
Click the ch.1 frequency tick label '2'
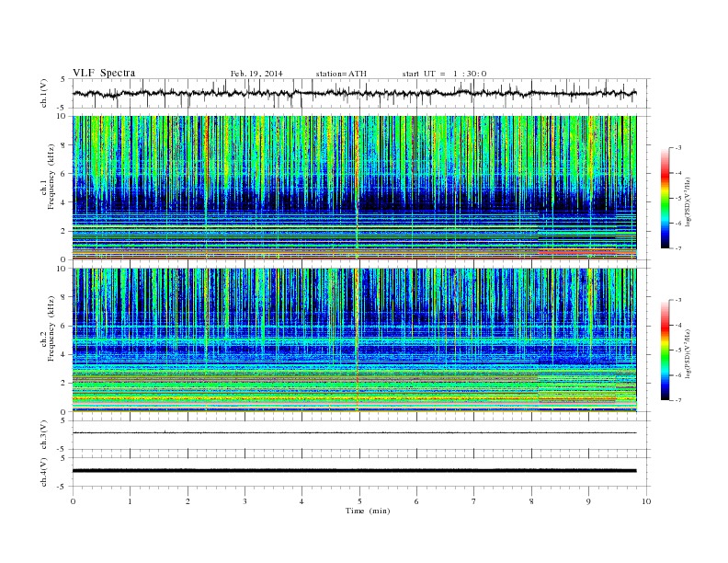pos(64,231)
